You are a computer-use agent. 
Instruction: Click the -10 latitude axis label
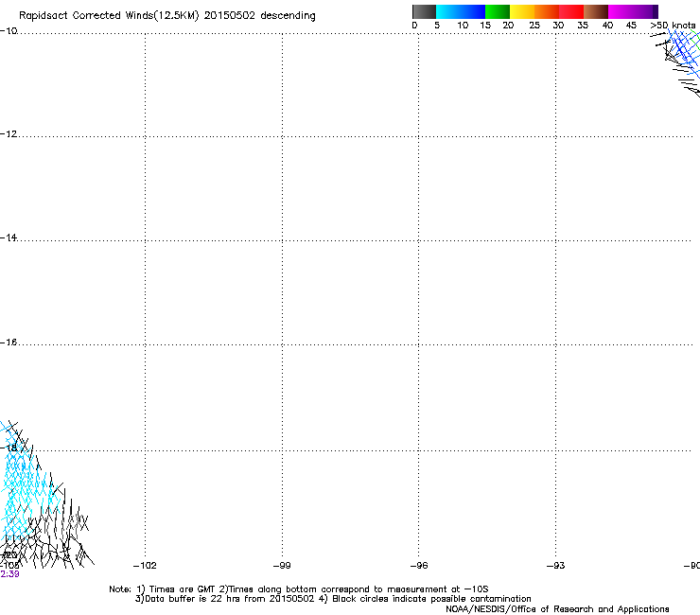tap(9, 30)
